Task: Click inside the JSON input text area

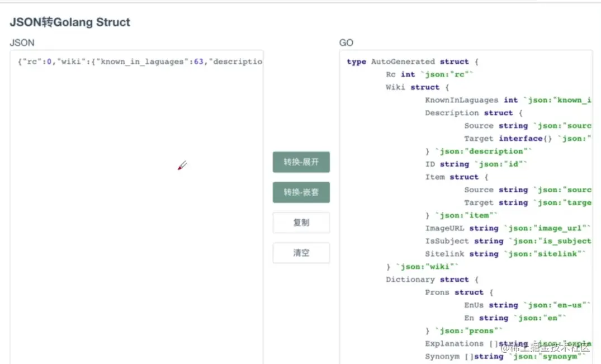Action: pyautogui.click(x=136, y=224)
